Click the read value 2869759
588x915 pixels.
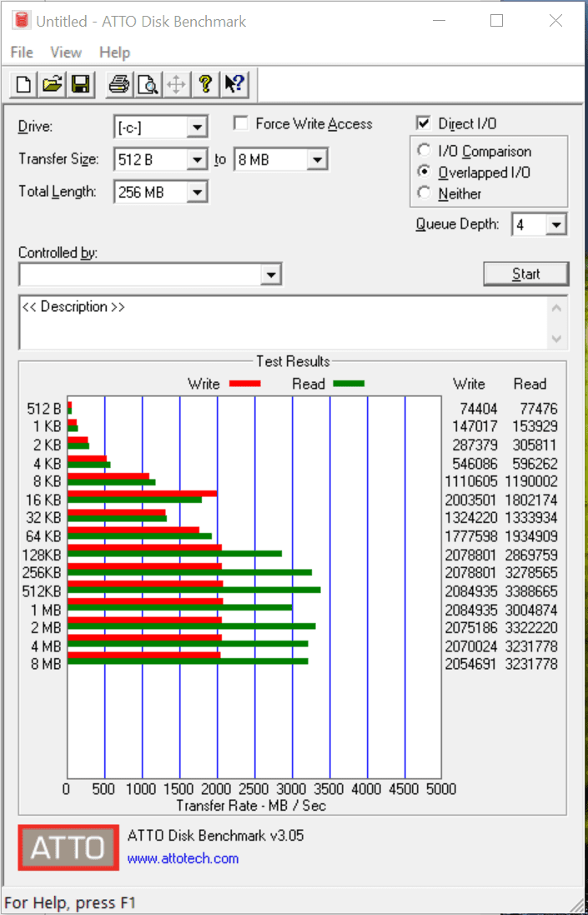click(531, 555)
